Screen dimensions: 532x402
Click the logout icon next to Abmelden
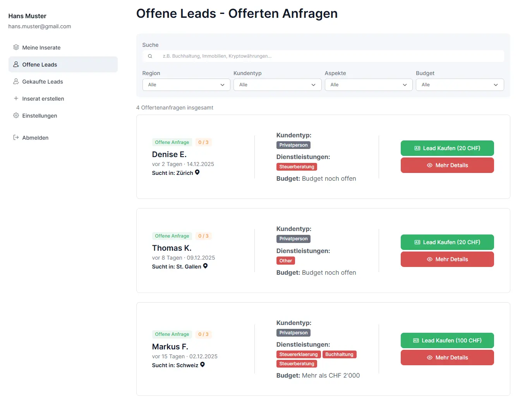(16, 138)
